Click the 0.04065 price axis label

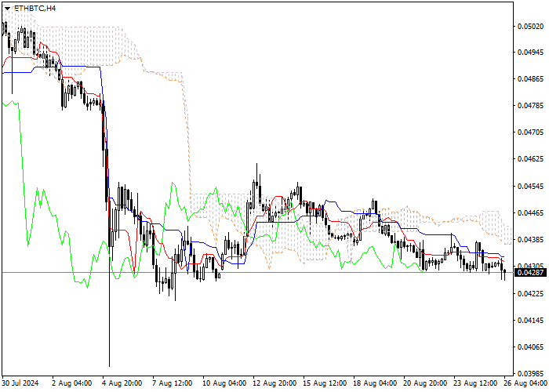click(x=530, y=347)
